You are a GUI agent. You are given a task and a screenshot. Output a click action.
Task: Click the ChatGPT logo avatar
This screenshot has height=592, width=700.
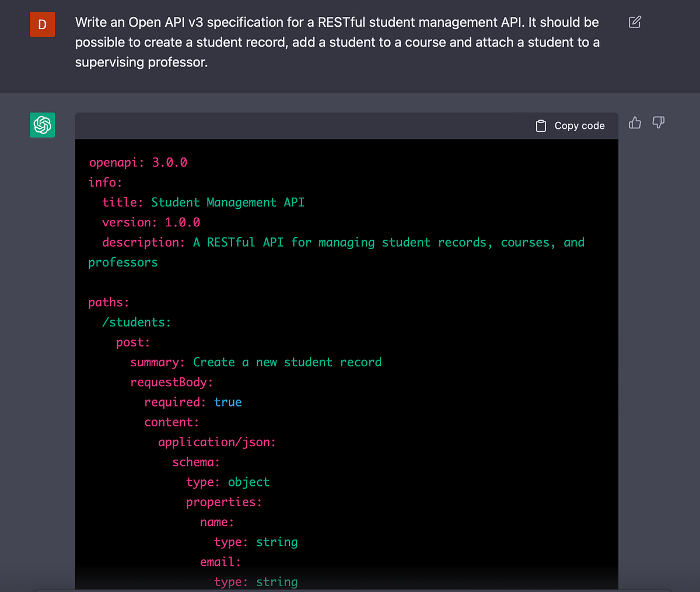pyautogui.click(x=42, y=125)
